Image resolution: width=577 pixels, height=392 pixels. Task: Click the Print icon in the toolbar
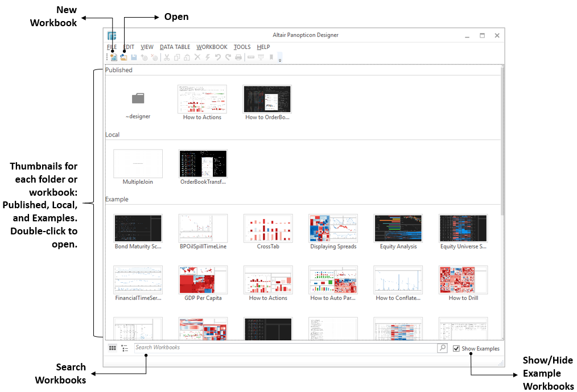click(238, 57)
